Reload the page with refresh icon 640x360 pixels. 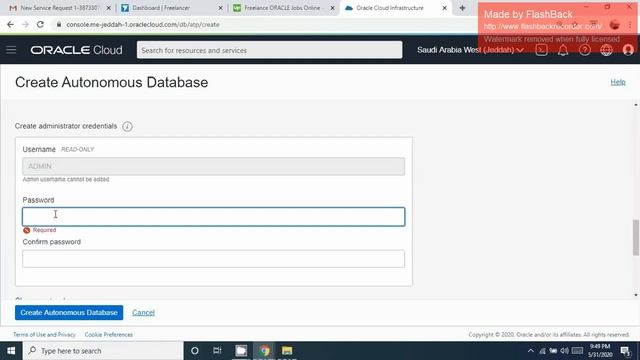[40, 24]
